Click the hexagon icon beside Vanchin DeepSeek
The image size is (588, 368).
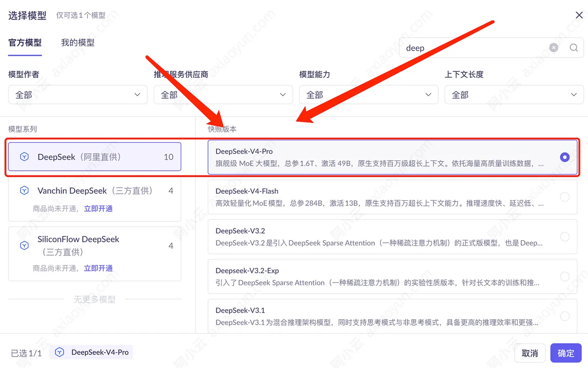click(24, 191)
